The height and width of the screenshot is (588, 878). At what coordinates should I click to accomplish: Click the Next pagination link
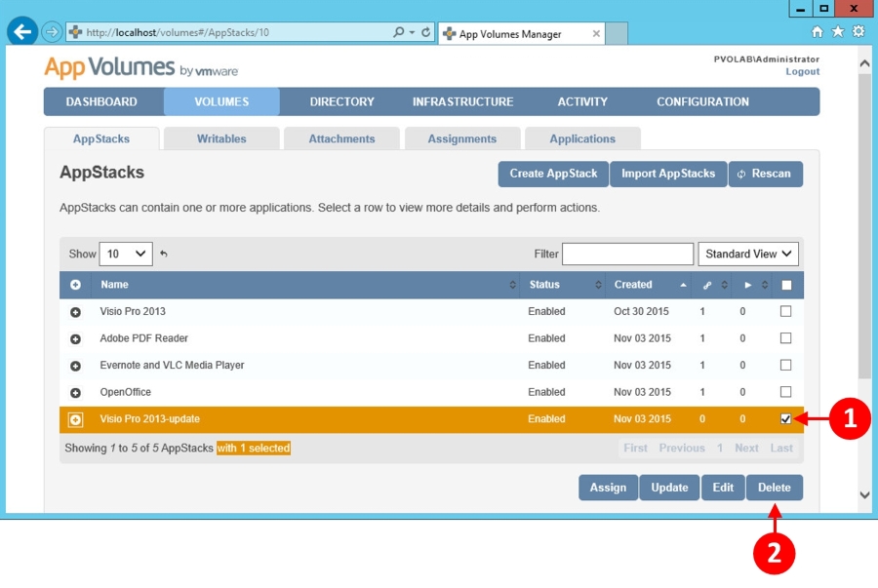tap(746, 449)
